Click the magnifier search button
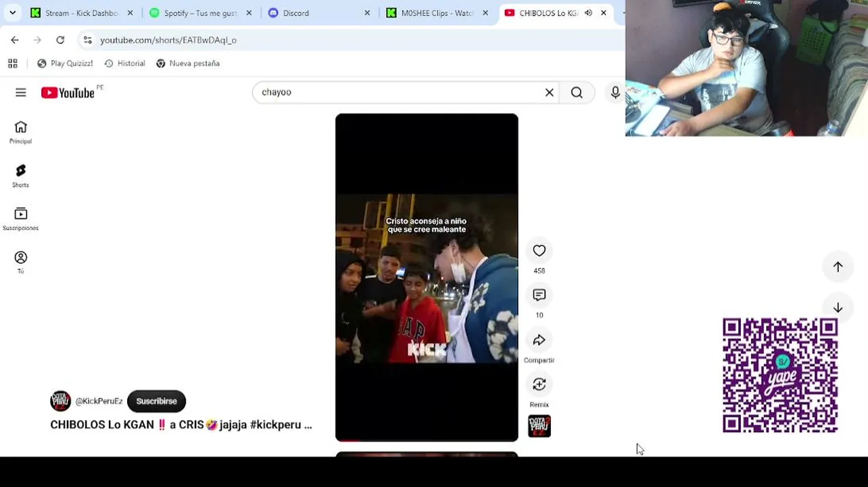 click(x=577, y=93)
